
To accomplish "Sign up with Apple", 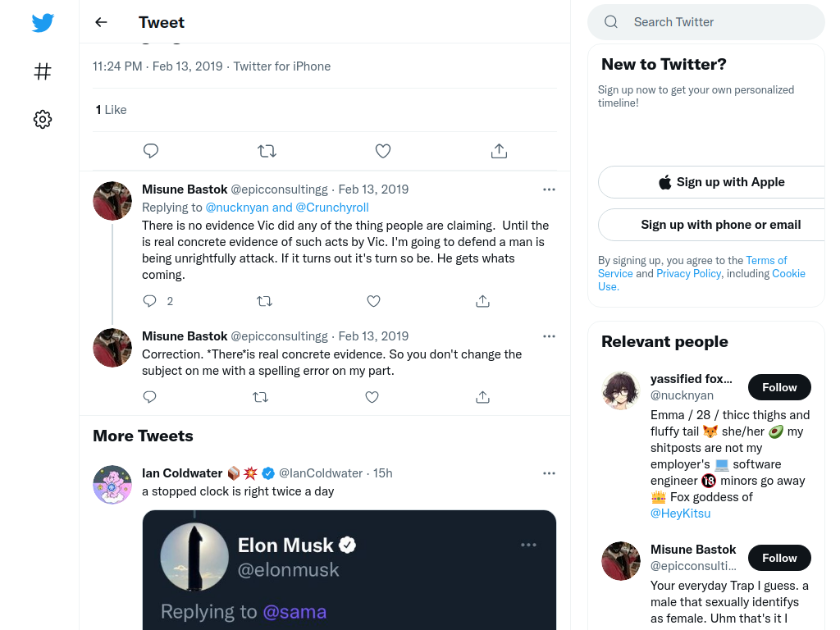I will tap(721, 182).
